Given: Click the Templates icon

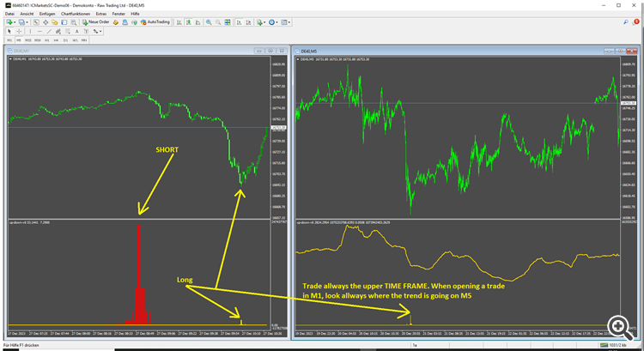Looking at the screenshot, I should [284, 22].
